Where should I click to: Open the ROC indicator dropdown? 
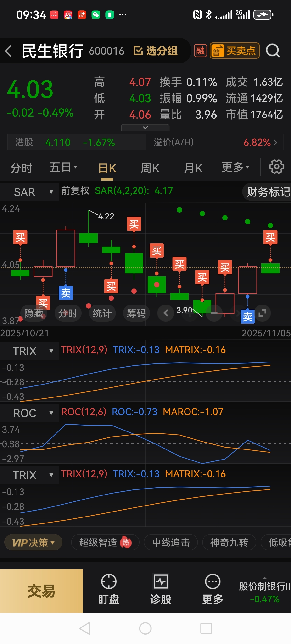pos(30,413)
